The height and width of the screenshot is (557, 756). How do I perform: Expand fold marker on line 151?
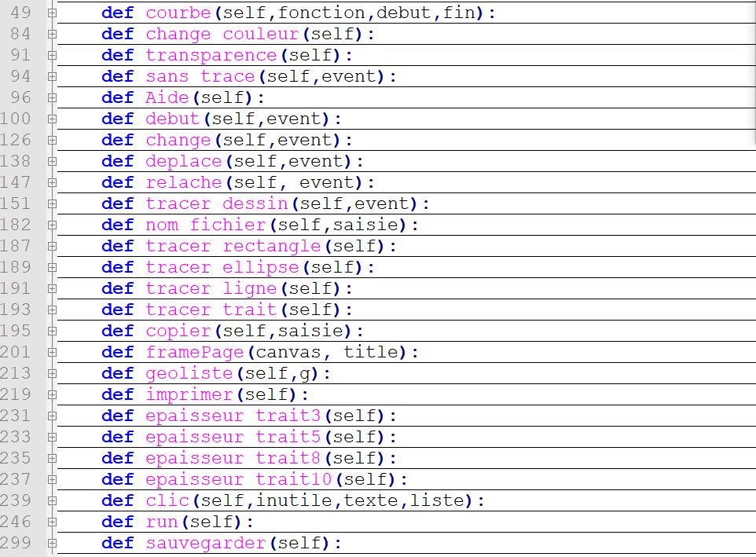52,204
